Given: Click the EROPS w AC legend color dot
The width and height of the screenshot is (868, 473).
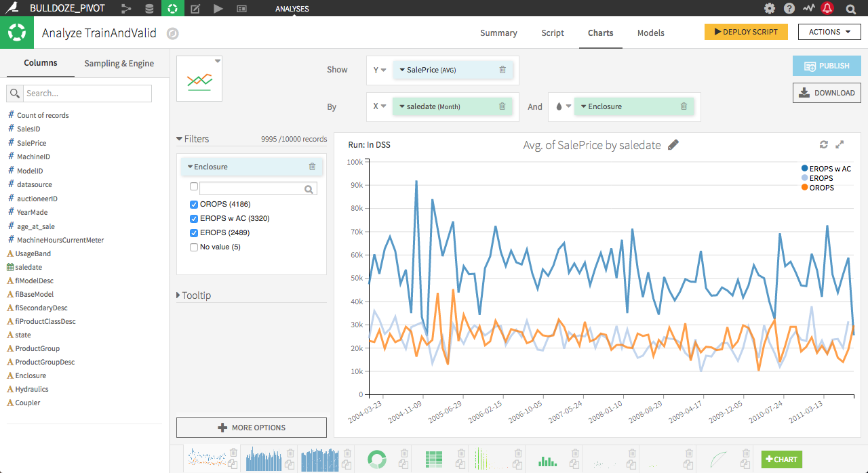Looking at the screenshot, I should (x=804, y=169).
